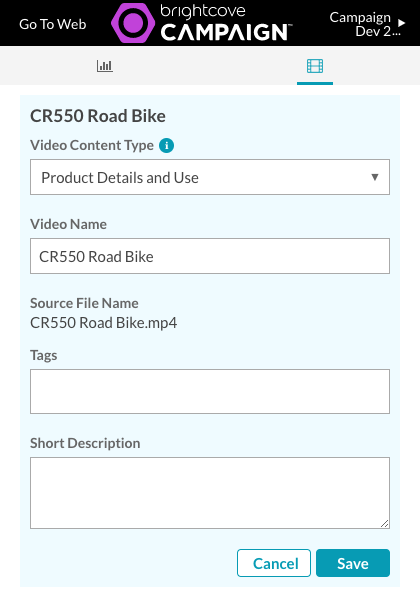Screen dimensions: 420x596
Task: Click into the Tags input box
Action: tap(210, 392)
